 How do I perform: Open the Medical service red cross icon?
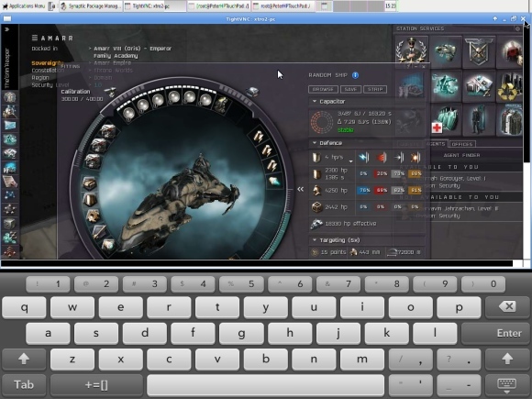[445, 120]
